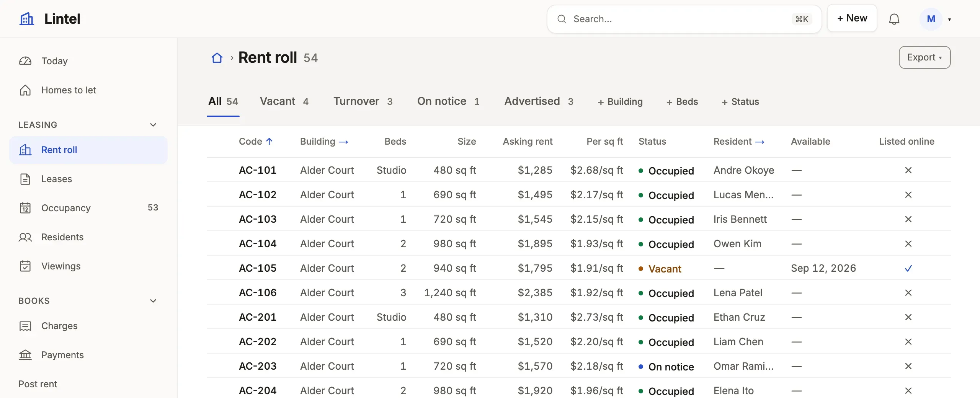Collapse the BOOKS section
980x398 pixels.
coord(153,301)
